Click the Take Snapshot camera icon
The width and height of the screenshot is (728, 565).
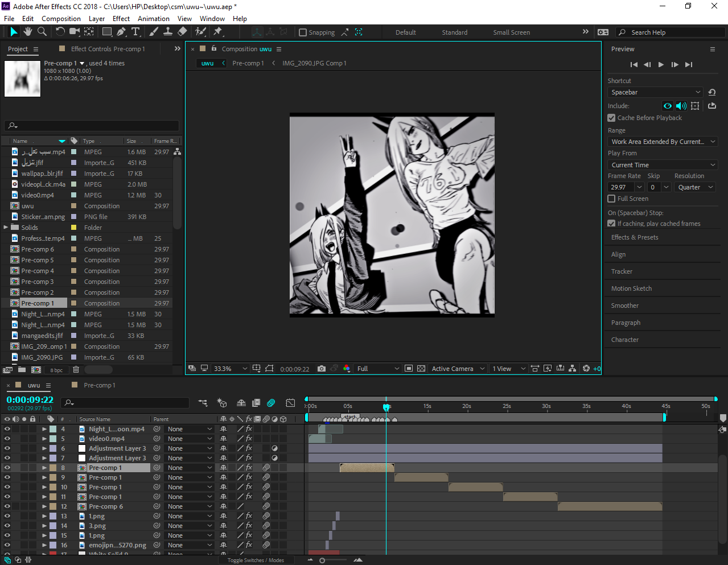pyautogui.click(x=322, y=369)
